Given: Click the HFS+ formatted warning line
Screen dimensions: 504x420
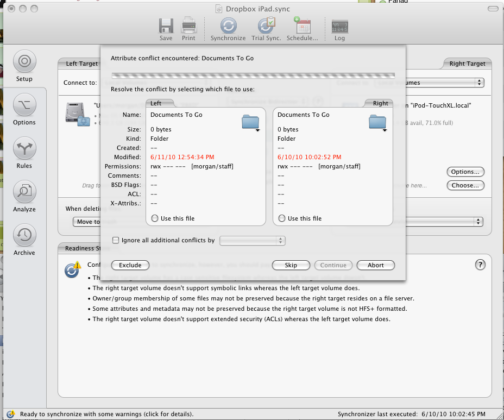Looking at the screenshot, I should pyautogui.click(x=250, y=309).
